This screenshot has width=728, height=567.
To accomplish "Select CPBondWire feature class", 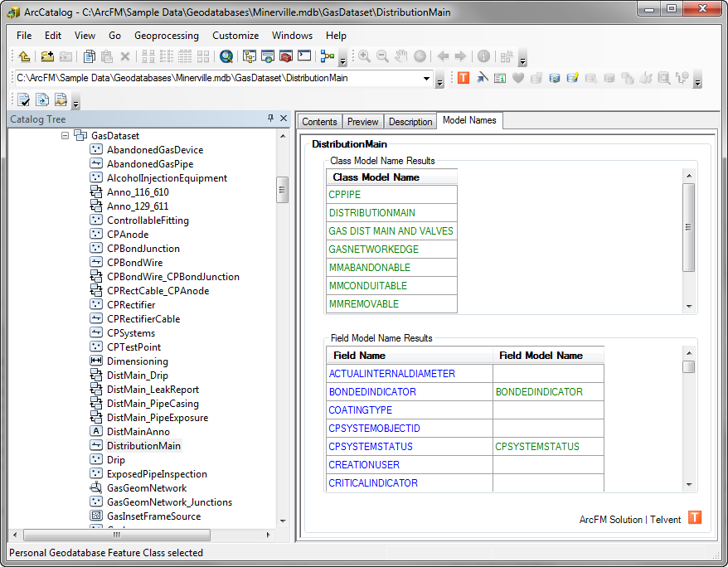I will coord(134,263).
